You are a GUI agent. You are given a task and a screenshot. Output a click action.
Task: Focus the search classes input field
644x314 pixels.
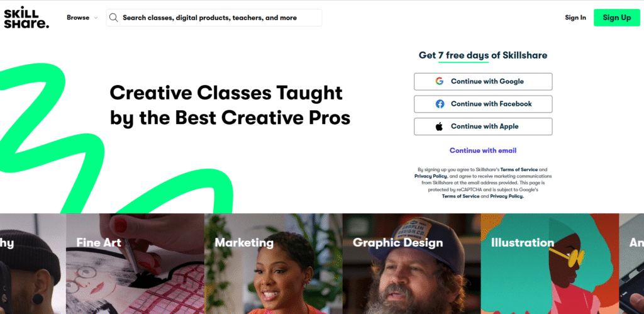[214, 18]
